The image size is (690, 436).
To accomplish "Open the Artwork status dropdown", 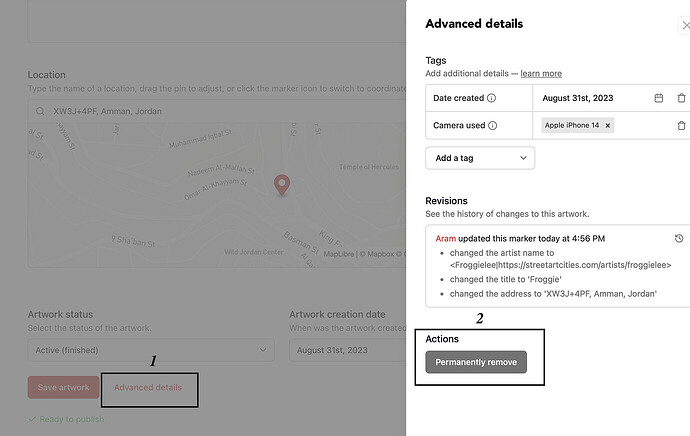I will (x=151, y=350).
